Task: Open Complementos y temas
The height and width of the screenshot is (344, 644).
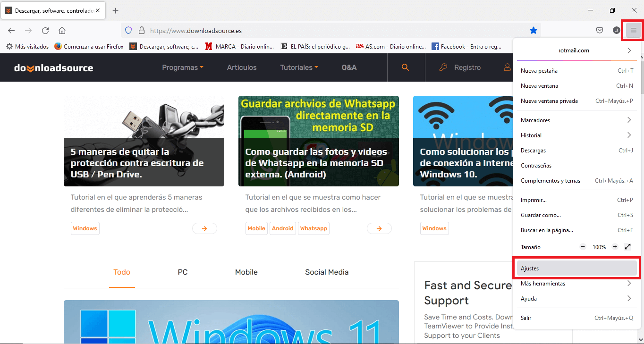Action: (577, 181)
